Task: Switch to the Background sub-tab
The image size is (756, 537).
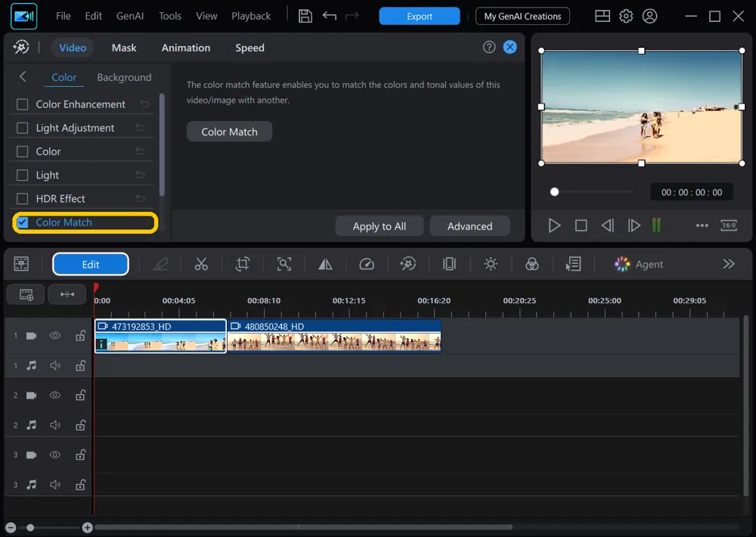Action: pos(124,77)
